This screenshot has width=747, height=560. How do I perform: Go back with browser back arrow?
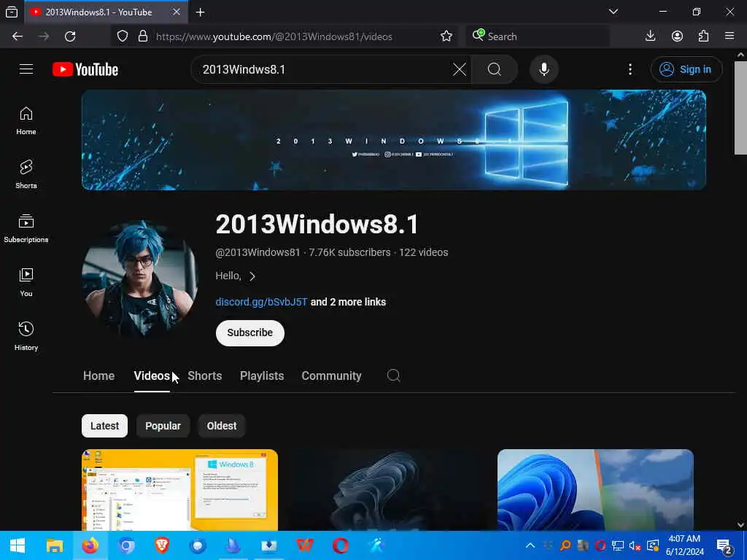[18, 36]
